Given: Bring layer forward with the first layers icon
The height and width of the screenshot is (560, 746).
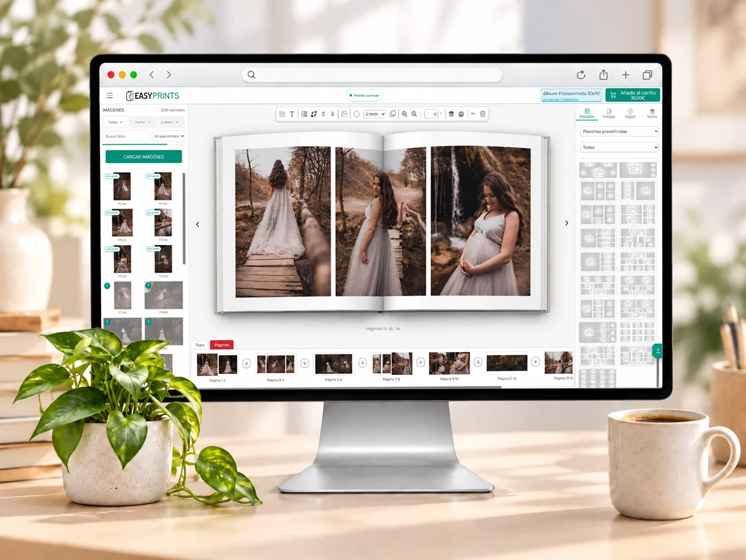Looking at the screenshot, I should (x=451, y=114).
